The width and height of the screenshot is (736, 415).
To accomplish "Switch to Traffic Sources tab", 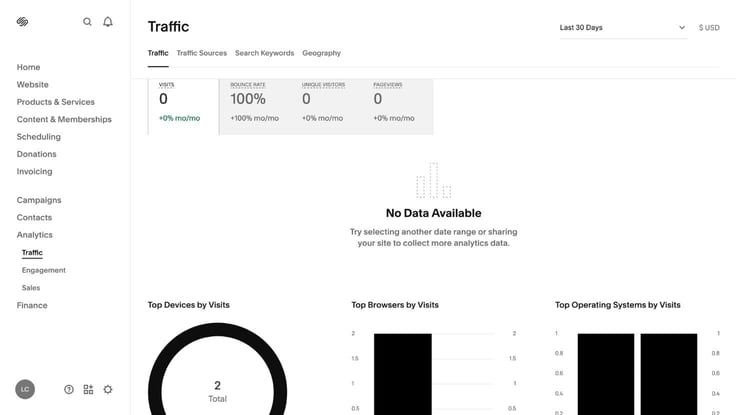I will tap(201, 53).
